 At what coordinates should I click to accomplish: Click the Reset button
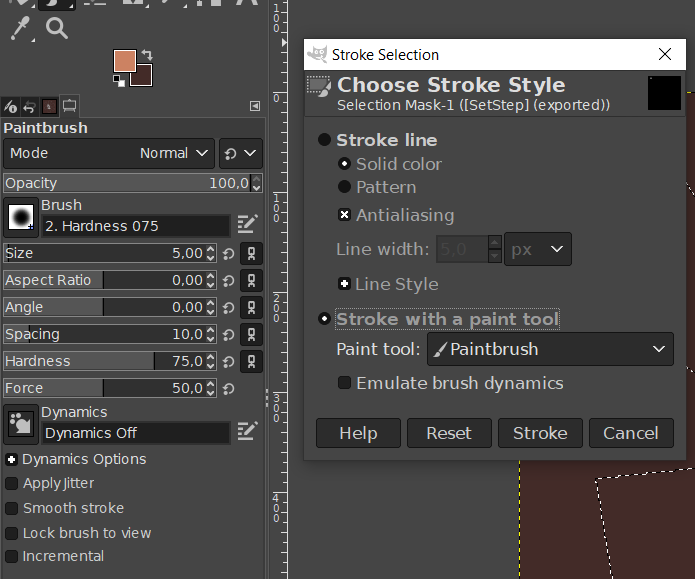[449, 433]
